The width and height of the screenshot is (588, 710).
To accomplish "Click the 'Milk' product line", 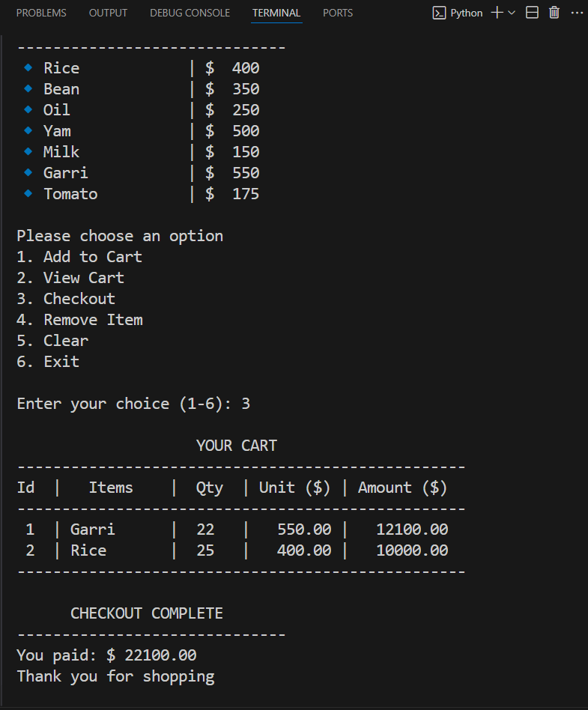I will click(142, 152).
